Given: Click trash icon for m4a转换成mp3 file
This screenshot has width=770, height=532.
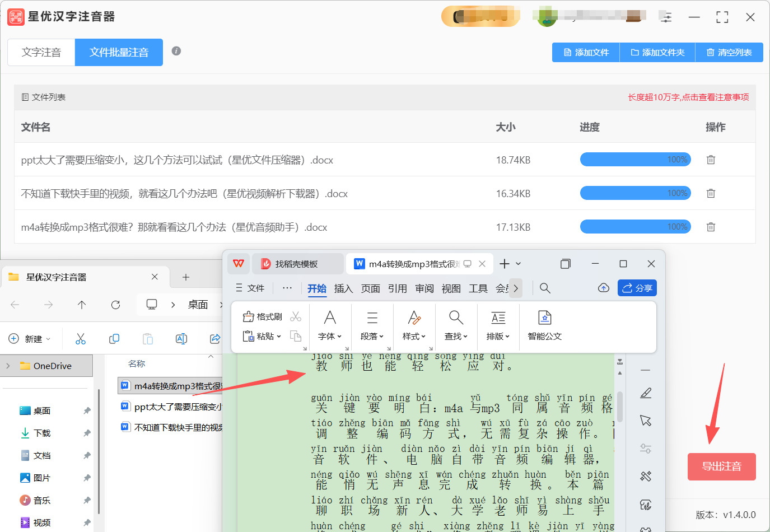Looking at the screenshot, I should coord(711,227).
